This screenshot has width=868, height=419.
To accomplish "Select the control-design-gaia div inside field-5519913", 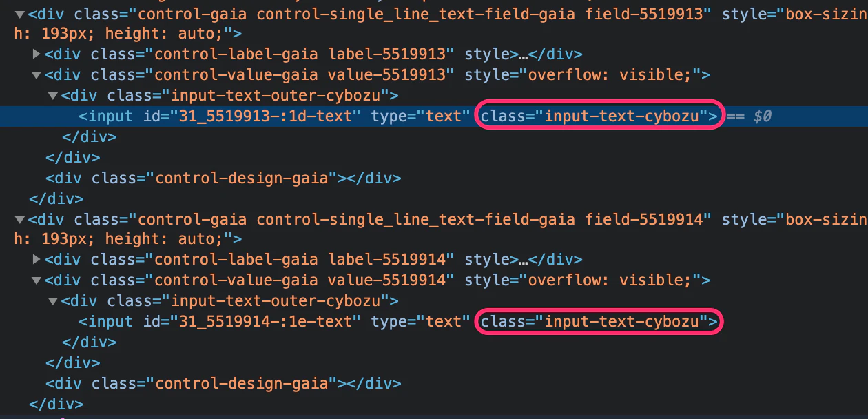I will click(223, 178).
